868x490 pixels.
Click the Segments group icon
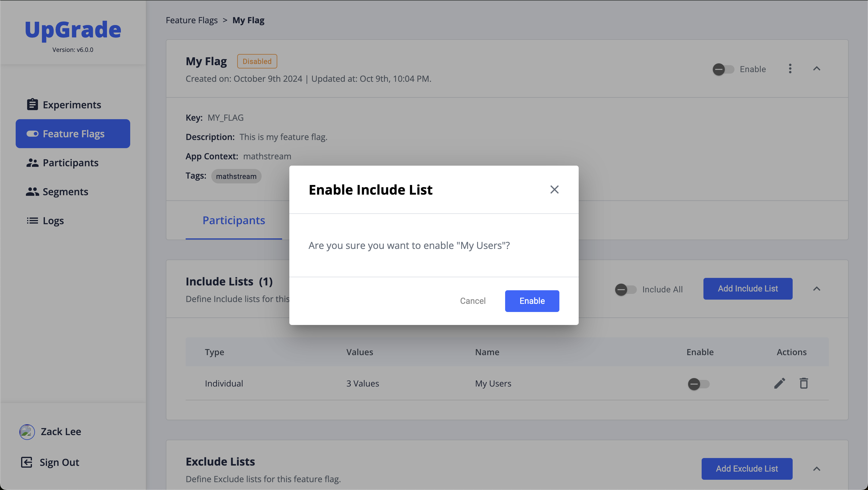tap(32, 192)
